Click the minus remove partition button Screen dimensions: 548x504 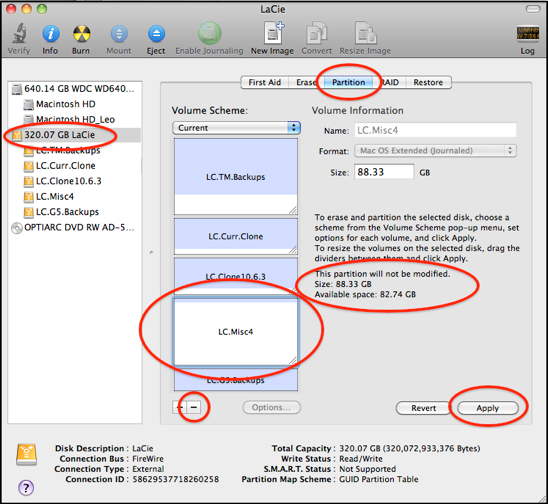[x=194, y=407]
